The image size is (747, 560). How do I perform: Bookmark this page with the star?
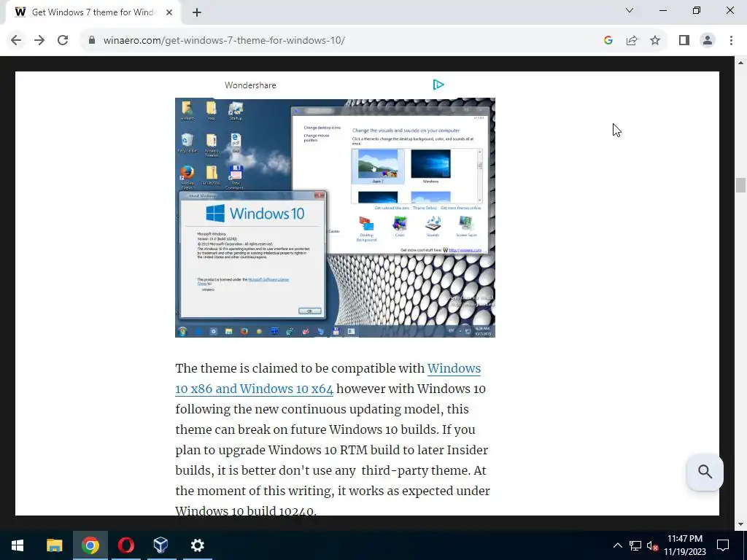(x=655, y=41)
